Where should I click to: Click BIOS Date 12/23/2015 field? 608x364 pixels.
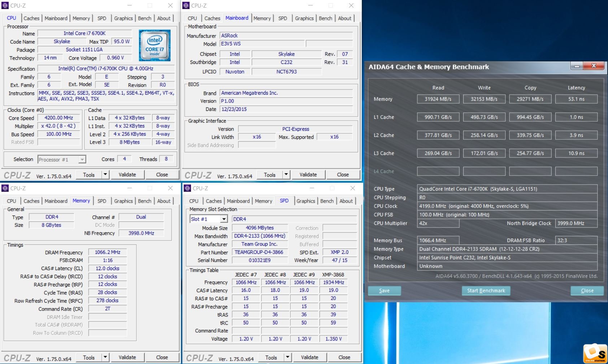pyautogui.click(x=286, y=109)
